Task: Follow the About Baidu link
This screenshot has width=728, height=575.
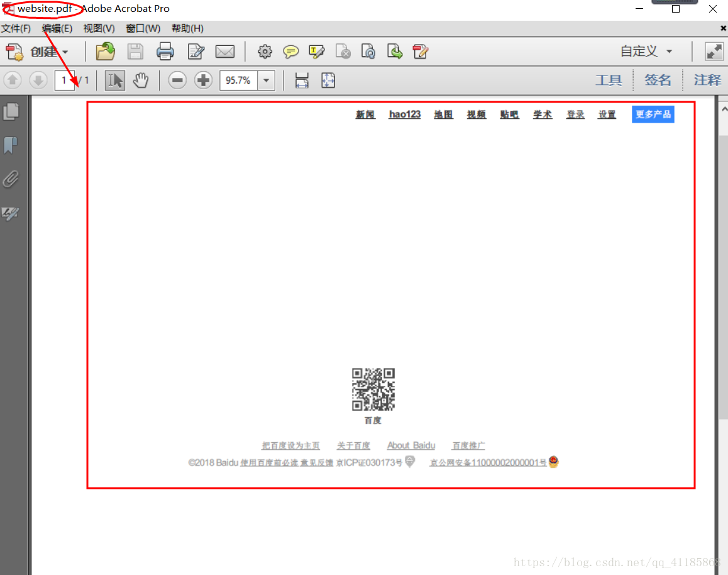Action: pyautogui.click(x=411, y=446)
